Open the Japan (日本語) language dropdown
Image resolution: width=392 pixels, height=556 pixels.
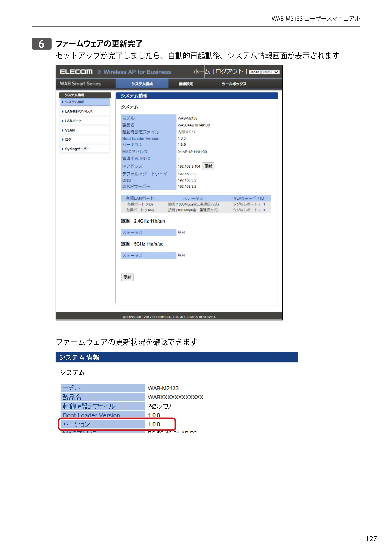264,72
